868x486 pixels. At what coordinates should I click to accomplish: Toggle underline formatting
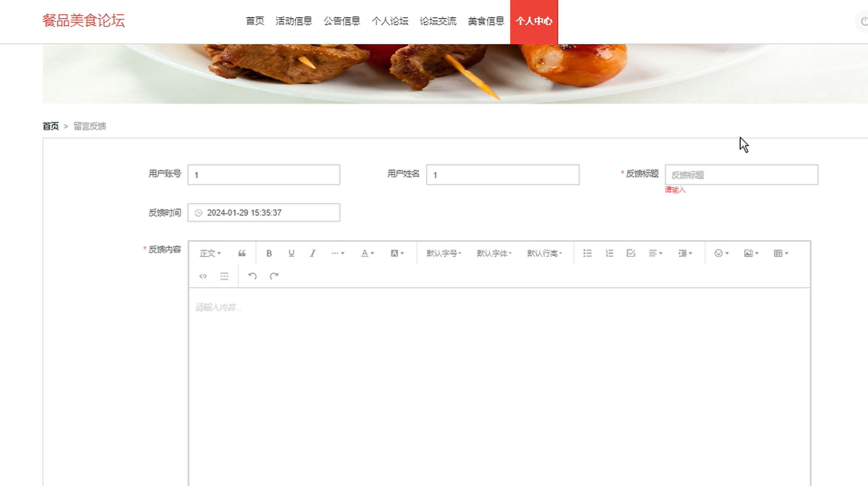[x=291, y=253]
